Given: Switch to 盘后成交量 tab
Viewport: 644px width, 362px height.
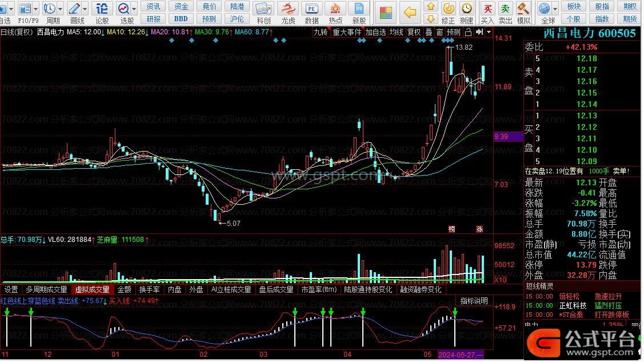Looking at the screenshot, I should pyautogui.click(x=276, y=290).
